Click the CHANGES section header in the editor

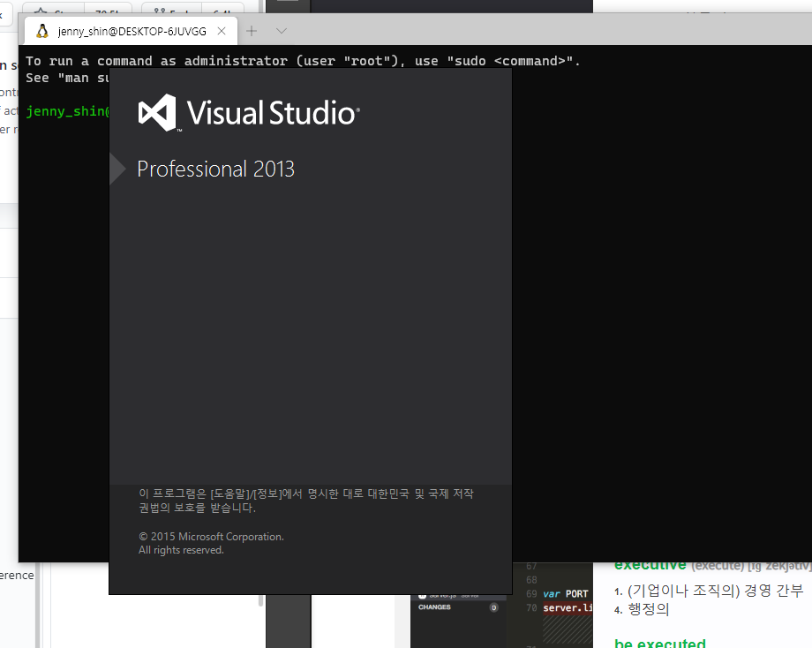(434, 607)
